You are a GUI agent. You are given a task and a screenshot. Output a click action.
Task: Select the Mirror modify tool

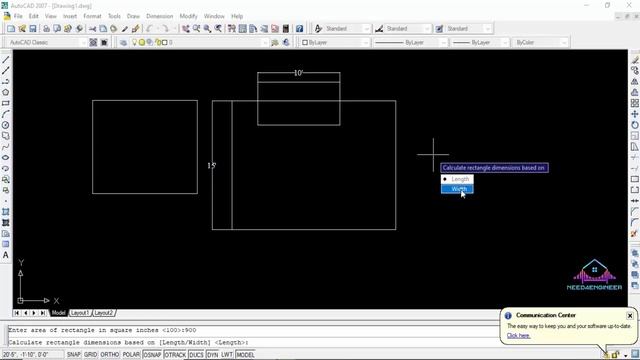pos(635,82)
